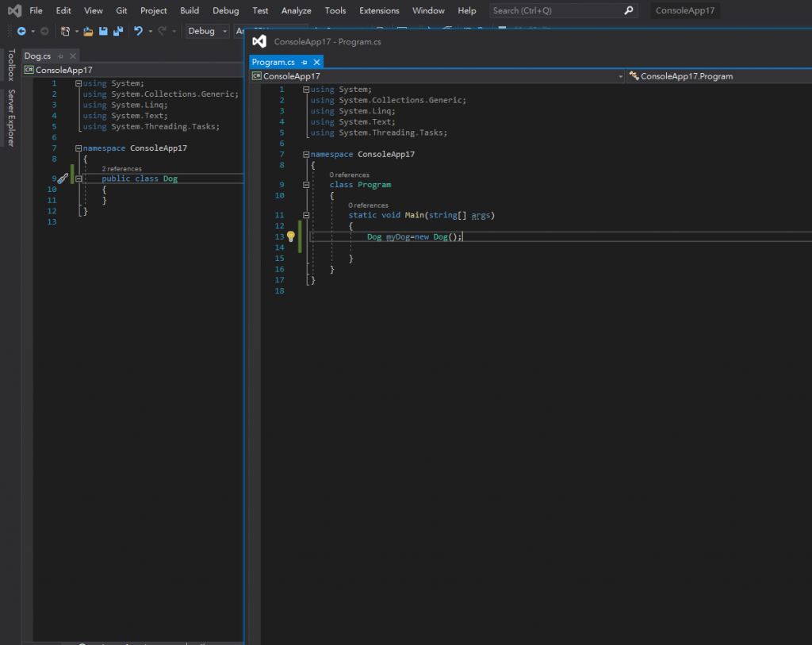This screenshot has width=812, height=645.
Task: Close the Program.cs tab
Action: point(316,62)
